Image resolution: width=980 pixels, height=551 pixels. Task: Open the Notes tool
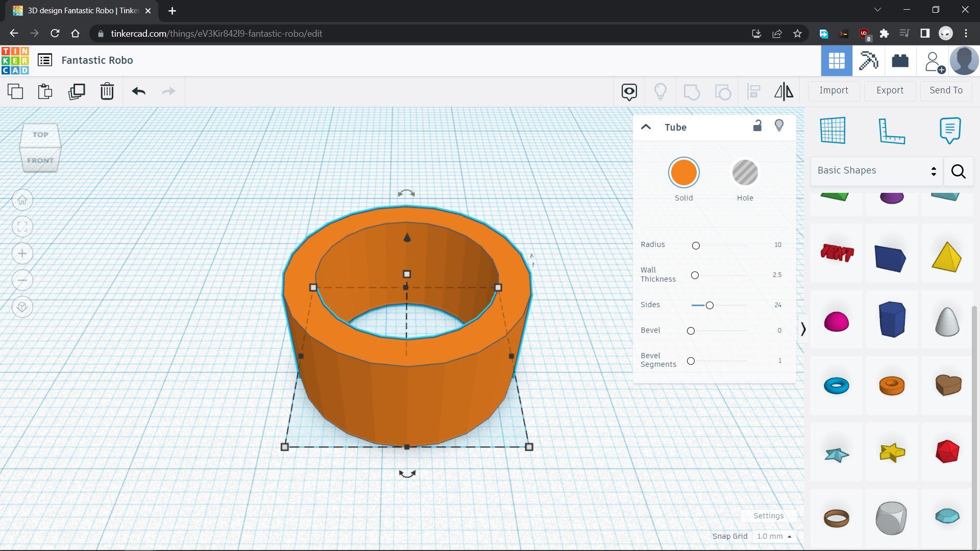949,131
